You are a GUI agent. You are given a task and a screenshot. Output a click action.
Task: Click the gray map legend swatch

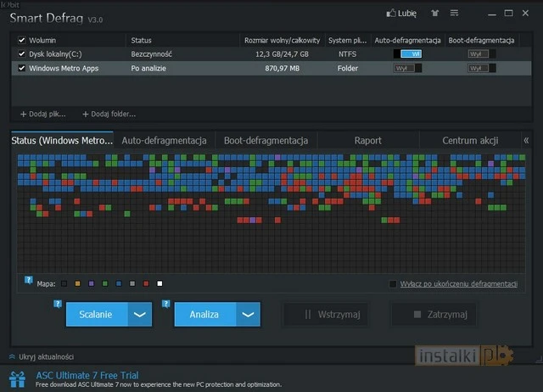coord(132,283)
